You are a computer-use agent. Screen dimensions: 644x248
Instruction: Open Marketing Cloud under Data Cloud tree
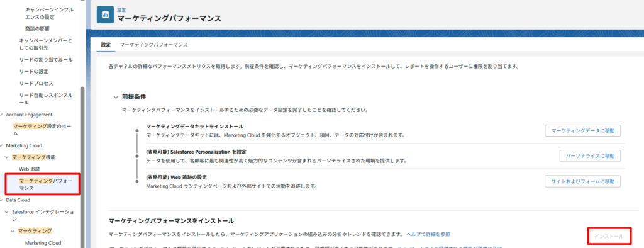point(43,243)
